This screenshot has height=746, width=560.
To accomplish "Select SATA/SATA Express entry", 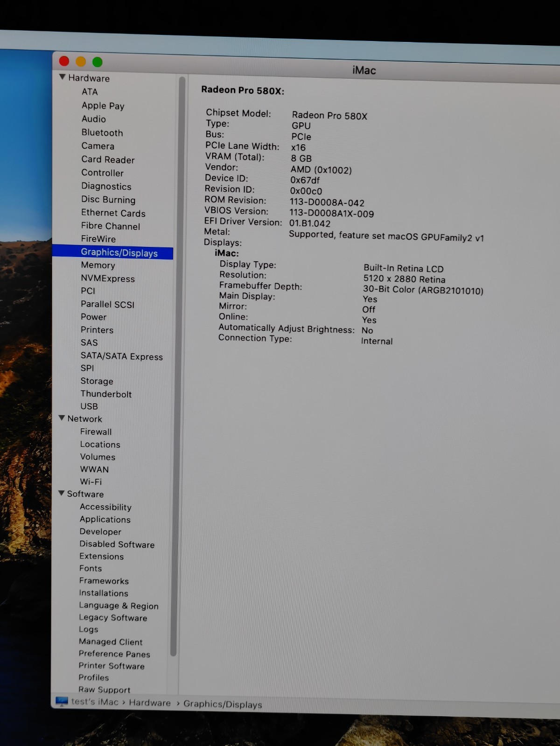I will click(x=122, y=356).
